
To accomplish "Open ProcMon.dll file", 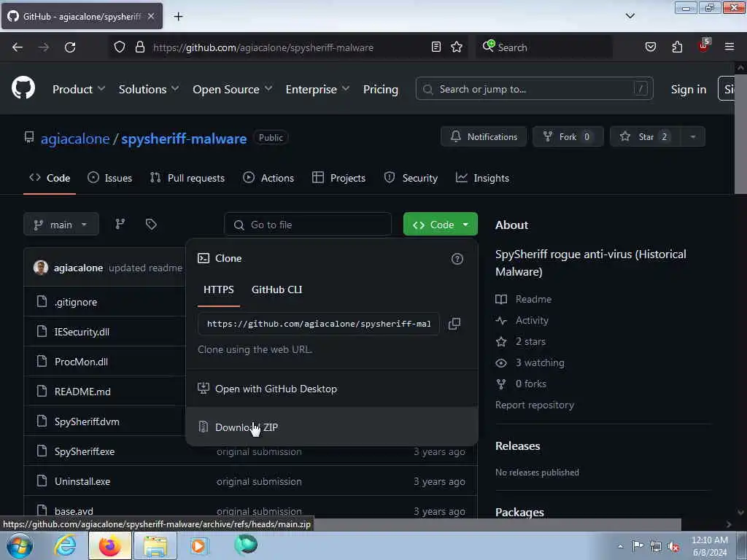I will click(81, 362).
